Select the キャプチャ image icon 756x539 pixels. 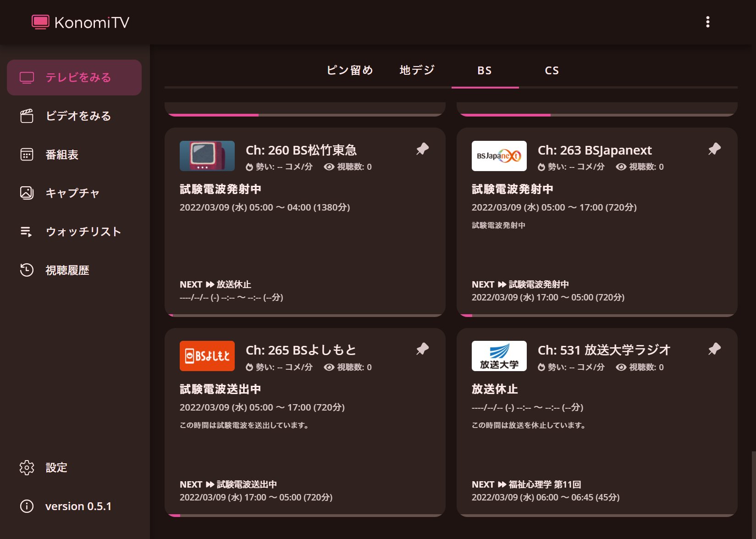point(27,193)
